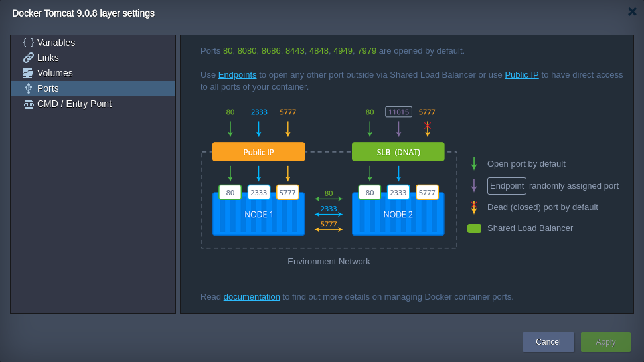644x362 pixels.
Task: Click the blue 2333 label between the nodes
Action: point(329,209)
